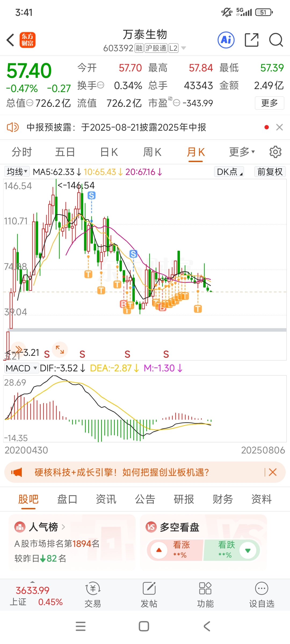Tap the Android recent apps button
This screenshot has height=644, width=290.
(x=81, y=626)
